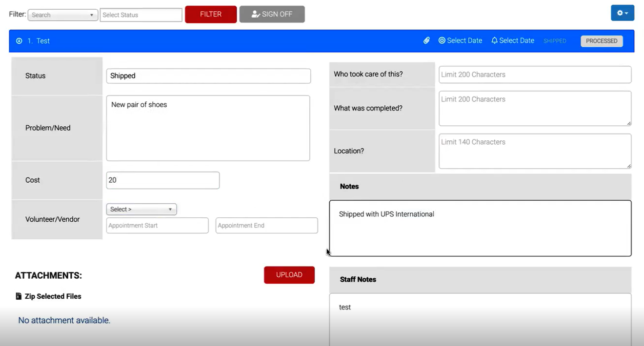Click the Status field showing Shipped
644x346 pixels.
(208, 76)
